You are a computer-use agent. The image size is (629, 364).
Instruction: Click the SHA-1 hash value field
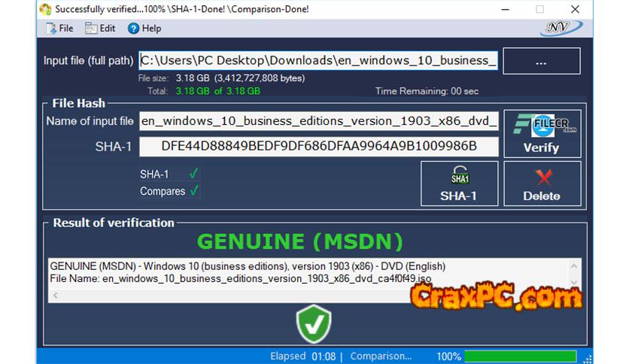click(319, 147)
